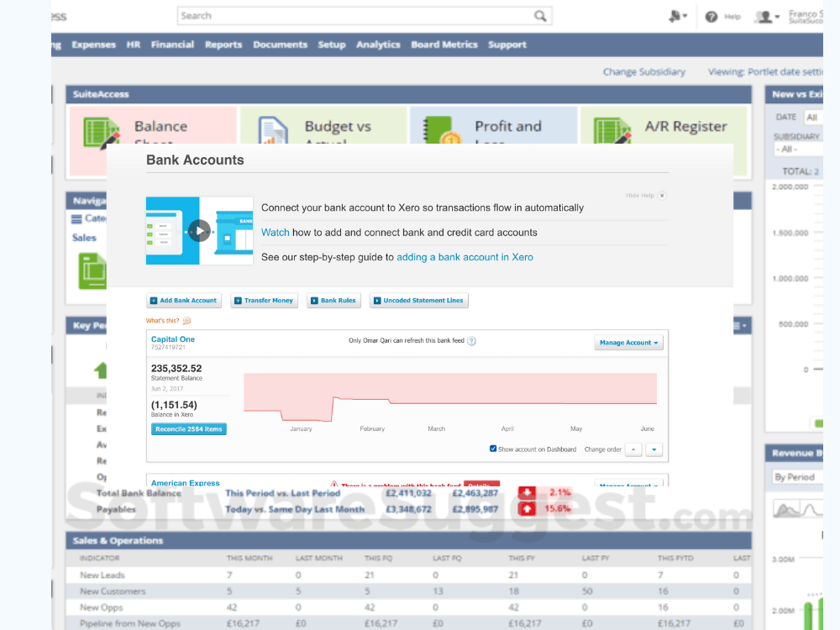
Task: Click the speech bubble icon beside What's this?
Action: point(186,321)
